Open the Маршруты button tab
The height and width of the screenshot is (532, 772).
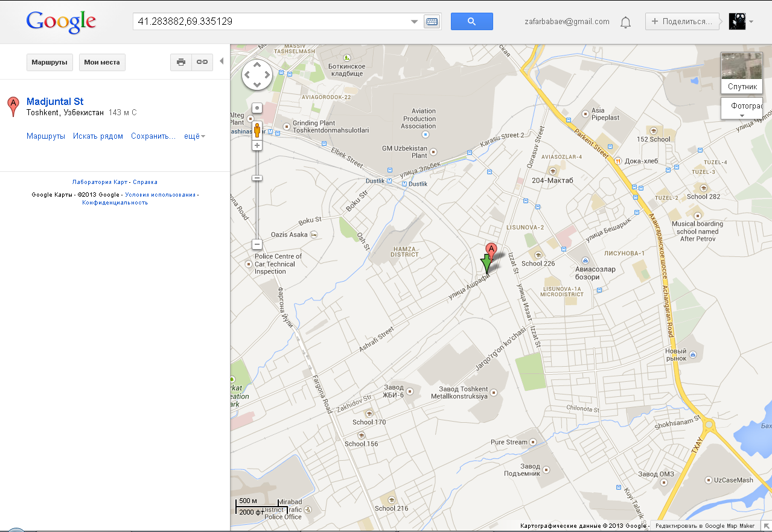49,62
